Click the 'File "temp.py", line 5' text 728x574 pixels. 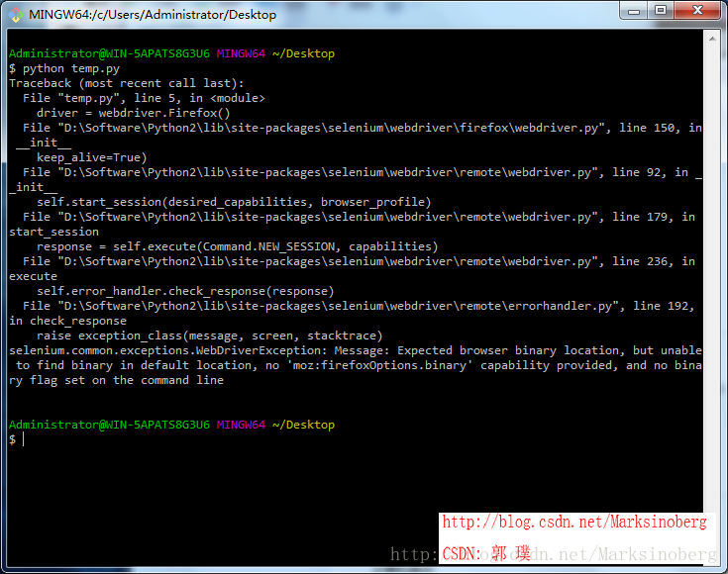pyautogui.click(x=100, y=98)
